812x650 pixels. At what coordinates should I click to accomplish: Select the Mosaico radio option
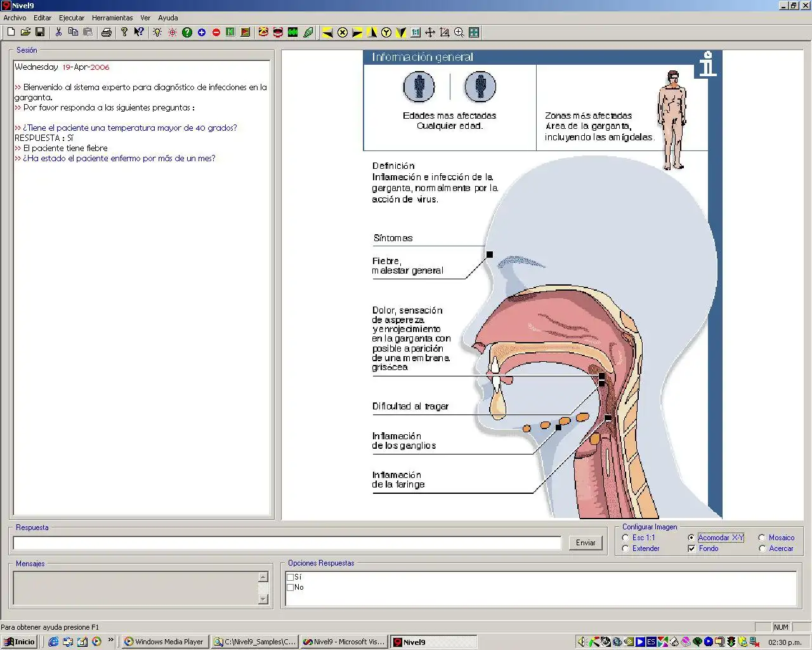pyautogui.click(x=762, y=538)
